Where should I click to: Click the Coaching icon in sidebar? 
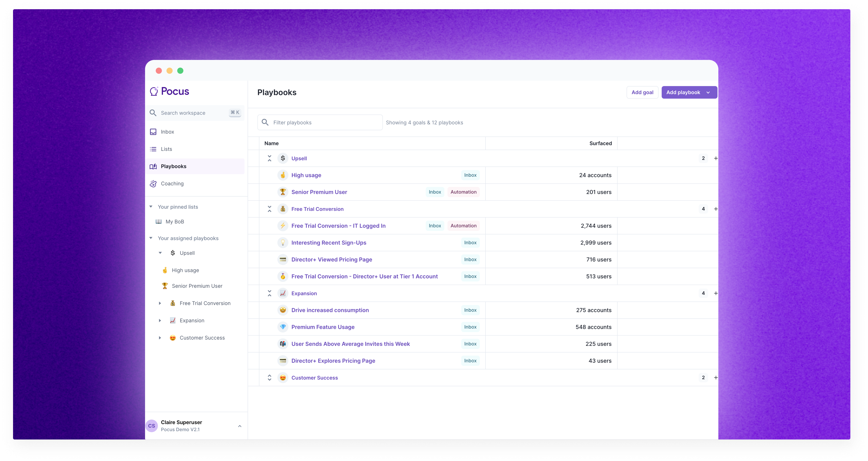pos(153,183)
